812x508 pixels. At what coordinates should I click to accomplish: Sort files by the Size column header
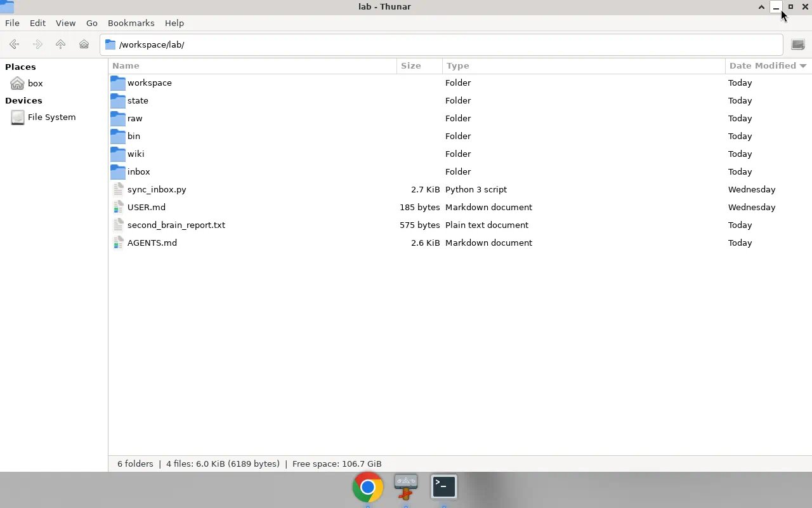tap(419, 65)
